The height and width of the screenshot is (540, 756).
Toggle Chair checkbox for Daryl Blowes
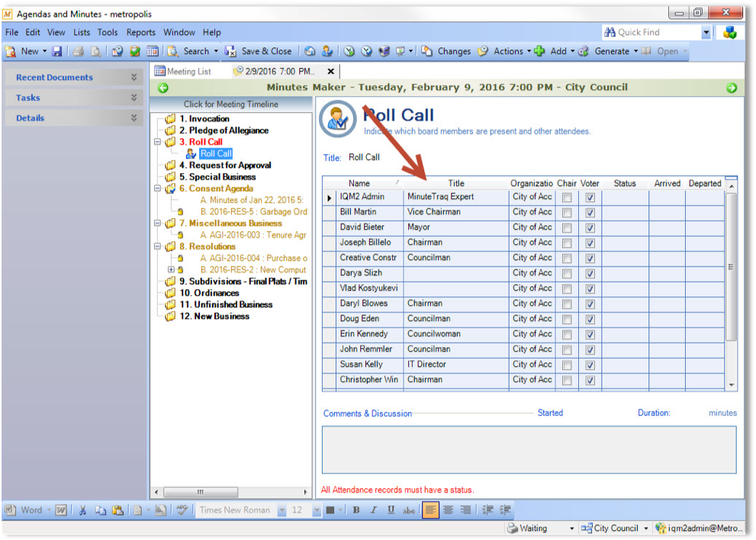pos(567,304)
